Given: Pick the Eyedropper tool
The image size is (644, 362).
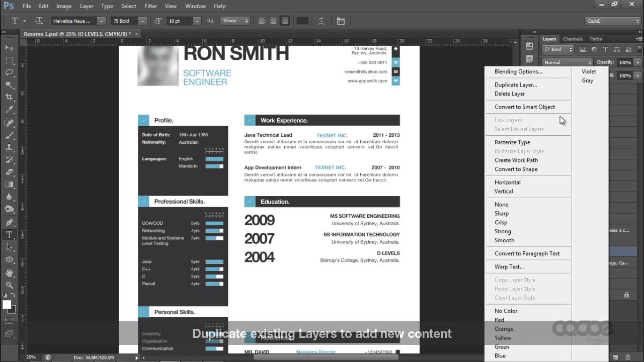Looking at the screenshot, I should [9, 110].
